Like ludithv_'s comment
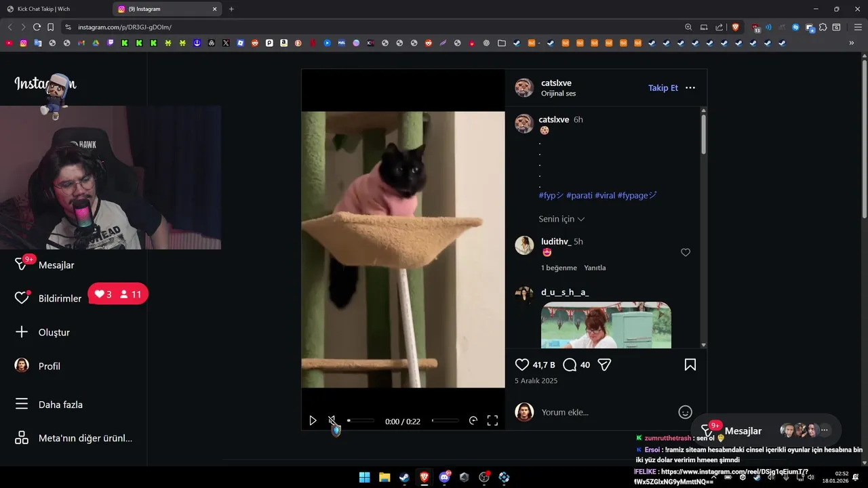 coord(686,252)
